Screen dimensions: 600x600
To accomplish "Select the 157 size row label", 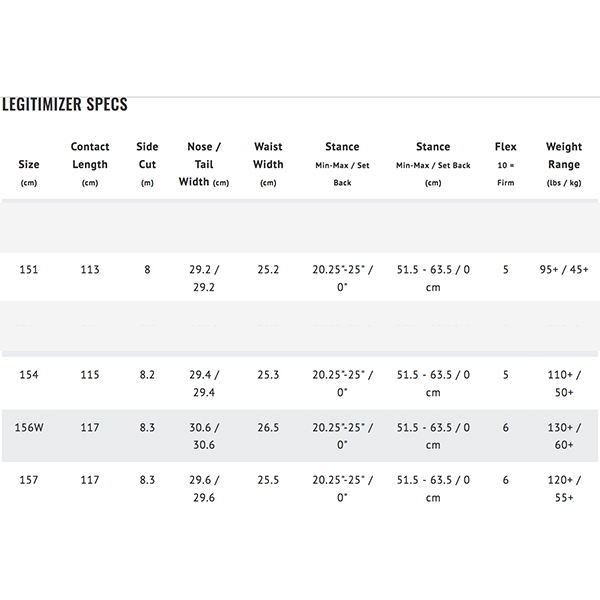I will [x=29, y=480].
